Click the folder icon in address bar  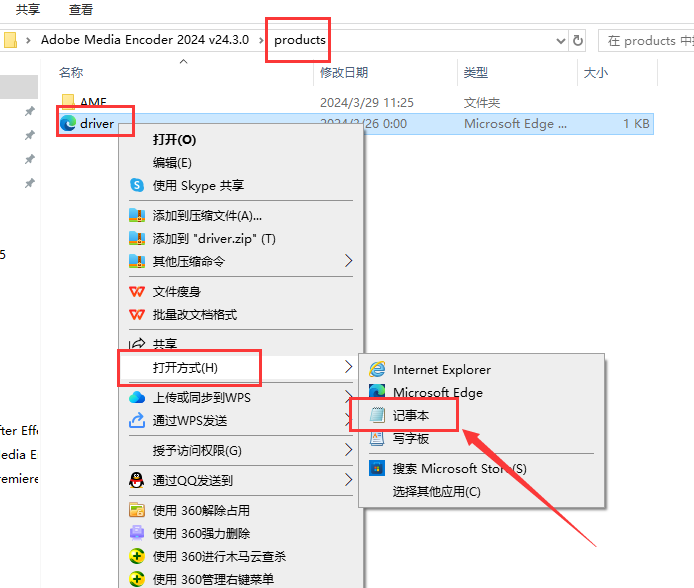click(10, 40)
